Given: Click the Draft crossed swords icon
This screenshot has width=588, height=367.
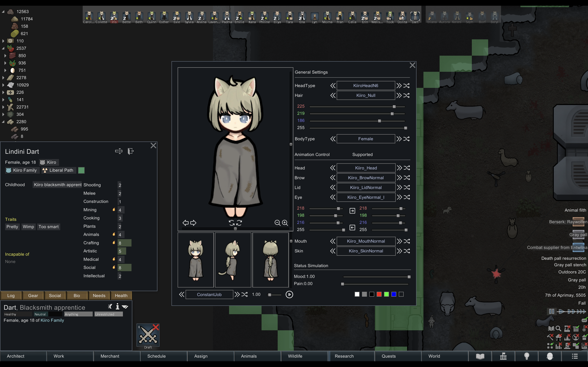Looking at the screenshot, I should 148,335.
